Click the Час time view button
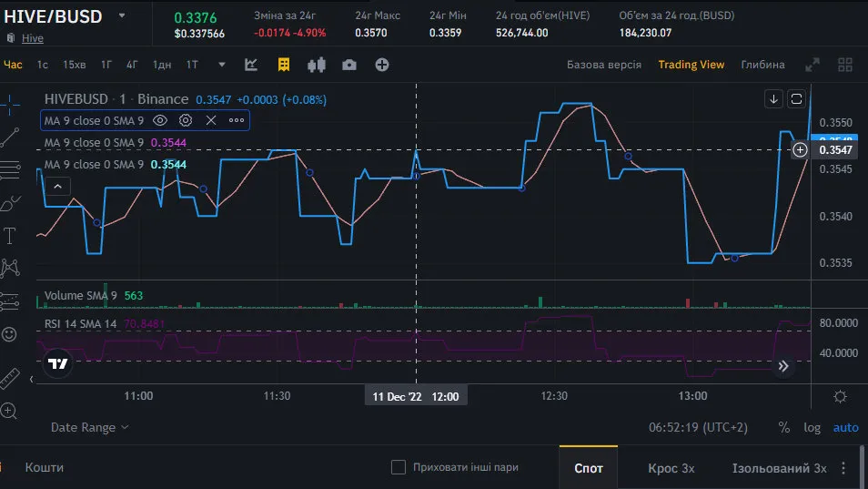 click(13, 65)
